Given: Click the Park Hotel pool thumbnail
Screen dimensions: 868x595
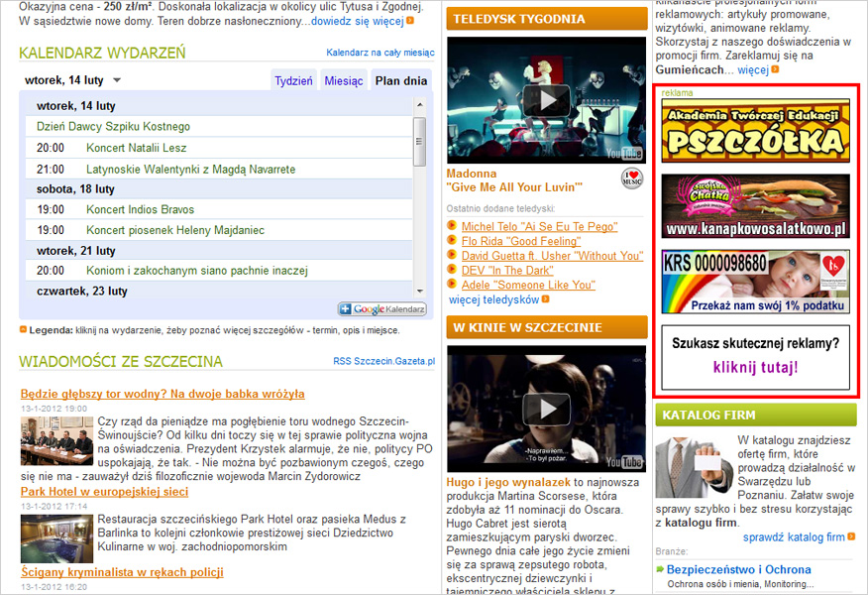Looking at the screenshot, I should pyautogui.click(x=57, y=538).
